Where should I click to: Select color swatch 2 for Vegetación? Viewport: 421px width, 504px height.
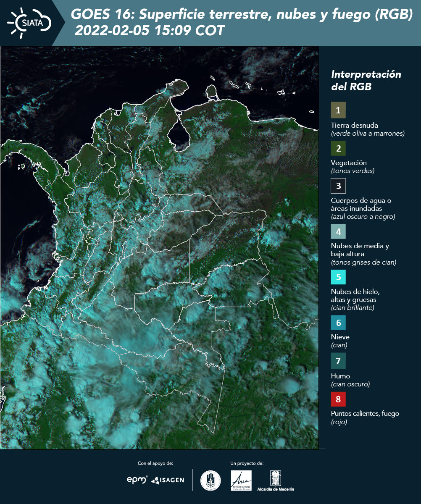(338, 148)
